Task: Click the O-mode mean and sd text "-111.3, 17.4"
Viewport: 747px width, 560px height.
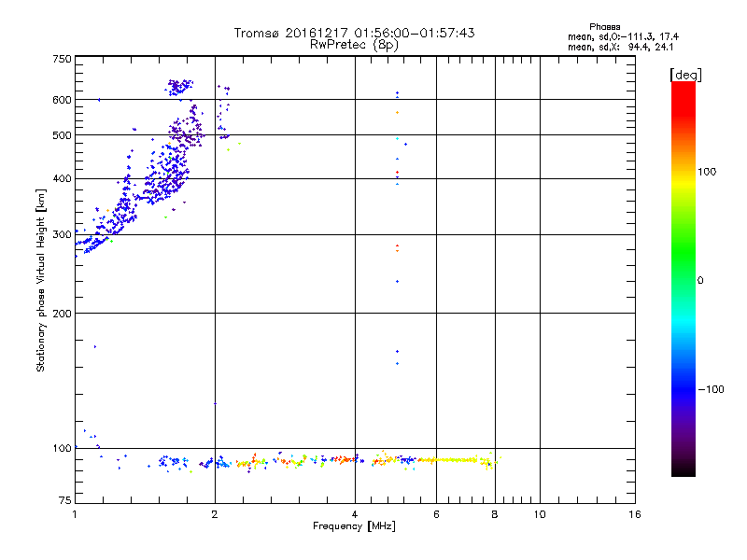Action: pyautogui.click(x=652, y=36)
